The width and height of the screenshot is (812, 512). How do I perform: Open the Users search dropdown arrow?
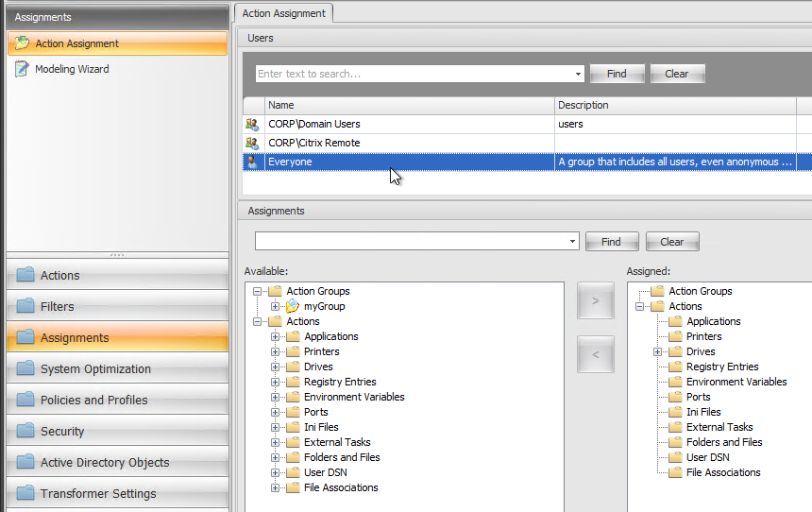tap(578, 74)
